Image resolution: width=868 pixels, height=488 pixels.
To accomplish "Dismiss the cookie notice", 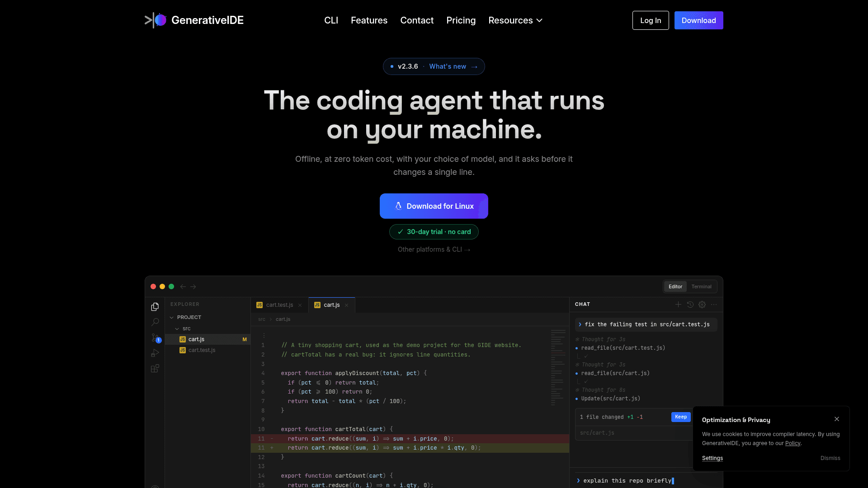I will tap(830, 458).
